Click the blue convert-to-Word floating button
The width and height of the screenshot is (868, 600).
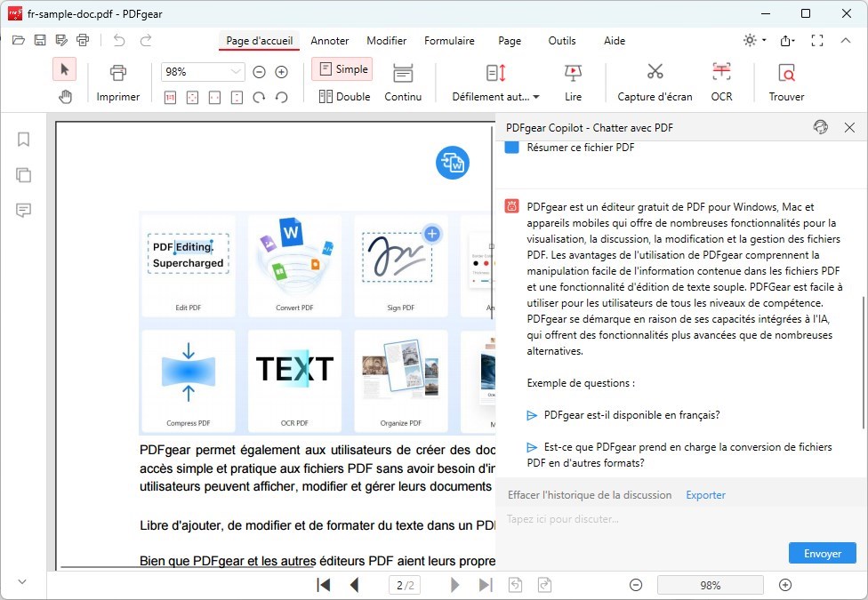(453, 163)
